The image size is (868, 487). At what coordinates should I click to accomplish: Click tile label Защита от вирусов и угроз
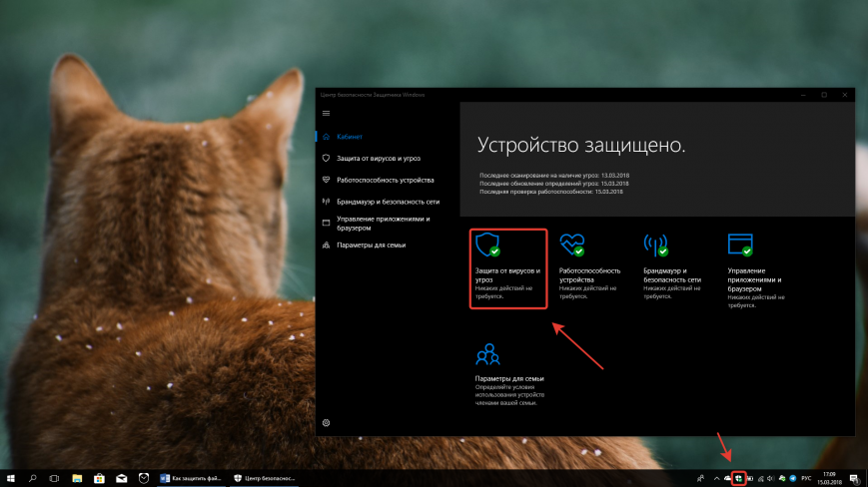(507, 275)
